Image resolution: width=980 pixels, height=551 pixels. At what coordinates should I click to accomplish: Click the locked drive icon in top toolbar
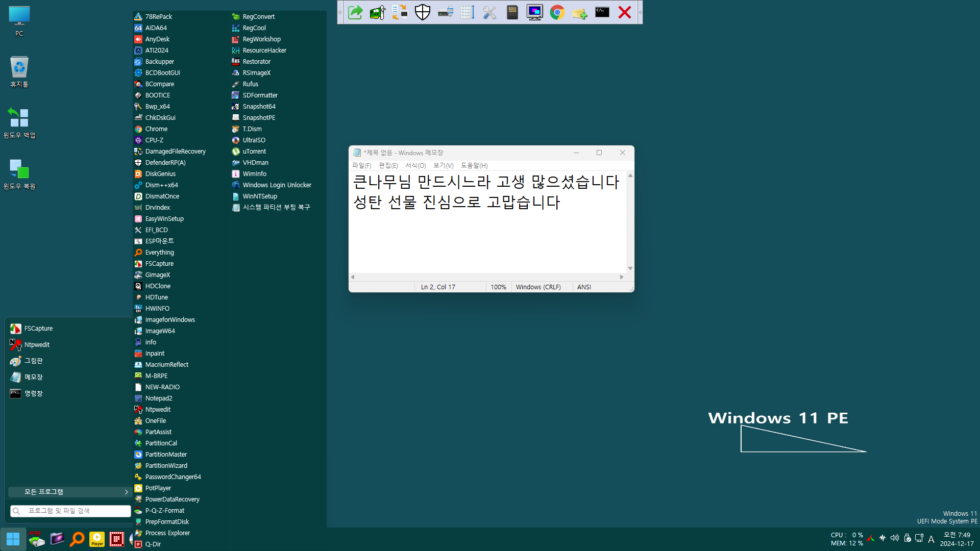[445, 12]
